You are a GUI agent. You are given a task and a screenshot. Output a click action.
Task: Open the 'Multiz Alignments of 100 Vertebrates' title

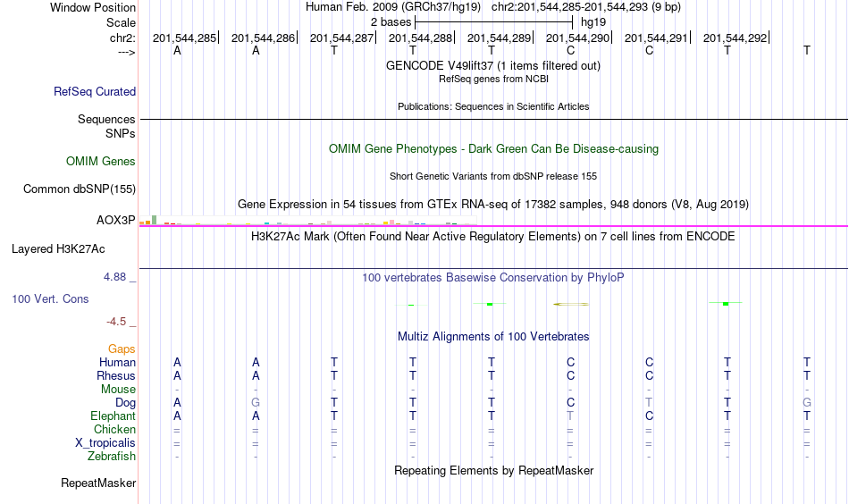pyautogui.click(x=493, y=337)
